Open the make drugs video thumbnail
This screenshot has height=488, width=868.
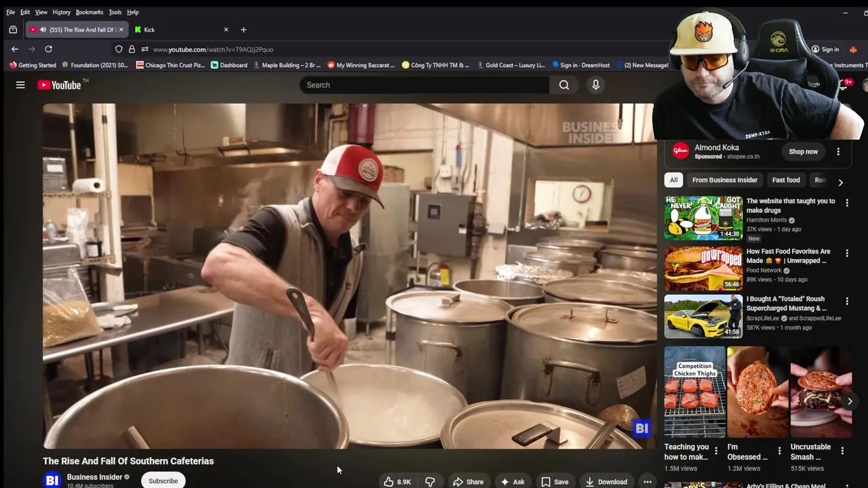(x=703, y=218)
